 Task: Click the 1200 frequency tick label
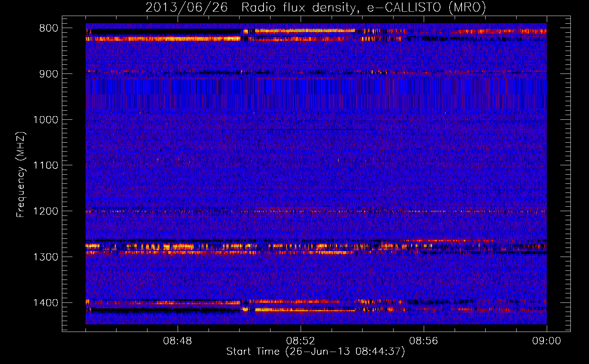(x=46, y=211)
